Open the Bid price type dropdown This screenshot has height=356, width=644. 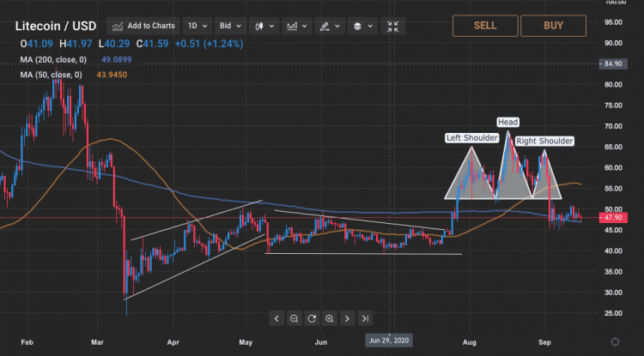[x=230, y=26]
